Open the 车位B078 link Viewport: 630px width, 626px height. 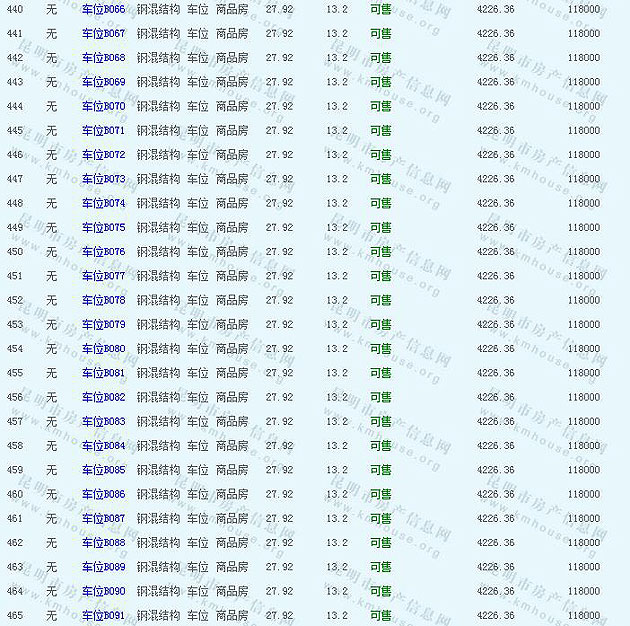(104, 300)
